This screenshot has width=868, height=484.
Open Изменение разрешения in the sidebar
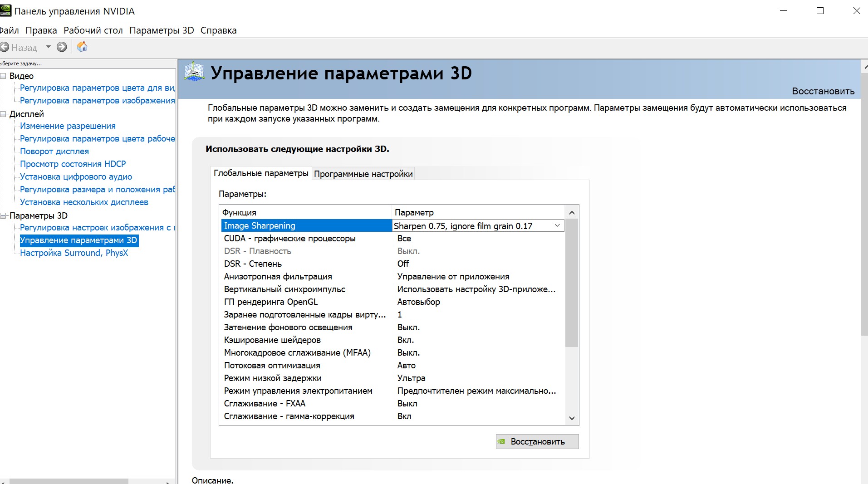coord(68,126)
